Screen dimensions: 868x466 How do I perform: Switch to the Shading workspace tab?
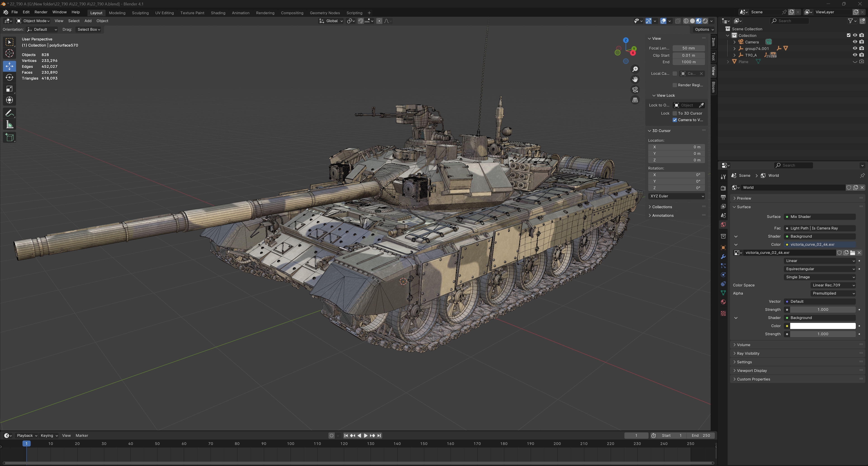(x=218, y=13)
